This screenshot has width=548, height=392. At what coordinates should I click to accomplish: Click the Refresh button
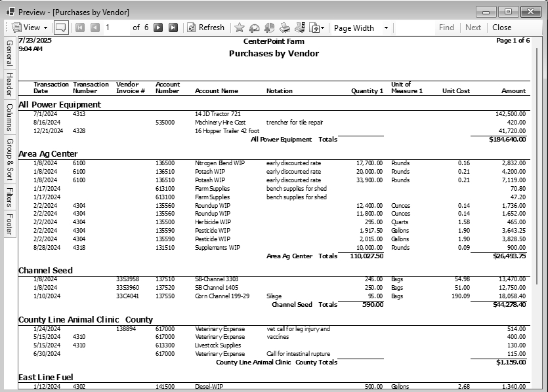click(x=206, y=28)
